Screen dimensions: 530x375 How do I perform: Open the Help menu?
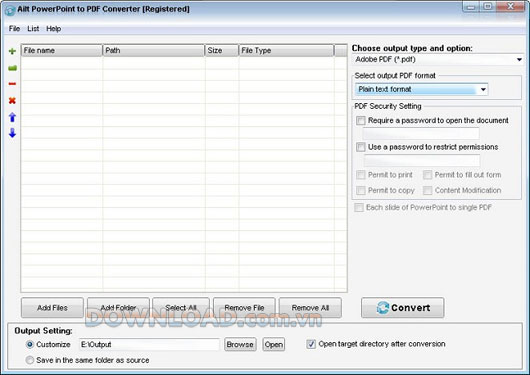(54, 29)
